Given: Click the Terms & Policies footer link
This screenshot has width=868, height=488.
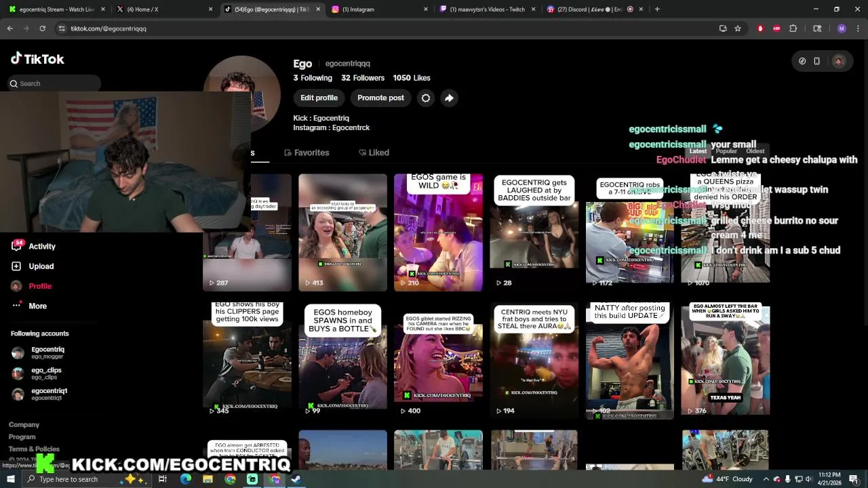Looking at the screenshot, I should [x=34, y=449].
